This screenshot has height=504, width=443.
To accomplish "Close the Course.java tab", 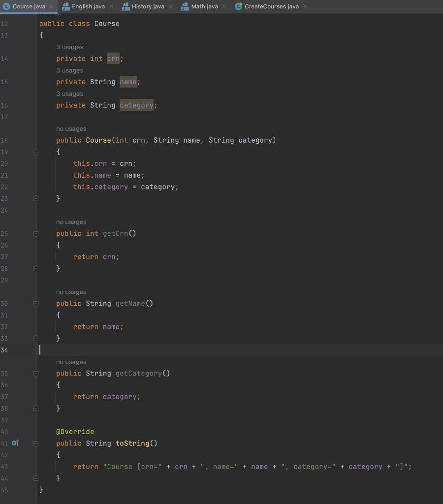I will coord(51,6).
